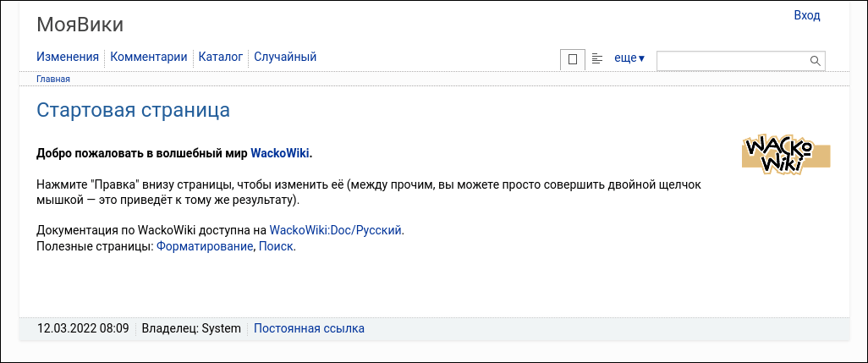Open a "Случайный" random page

[x=285, y=58]
